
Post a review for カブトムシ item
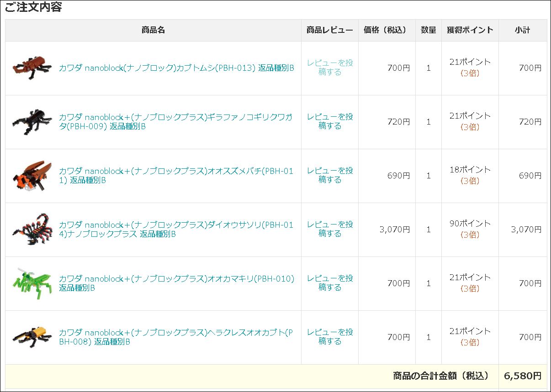[x=330, y=68]
